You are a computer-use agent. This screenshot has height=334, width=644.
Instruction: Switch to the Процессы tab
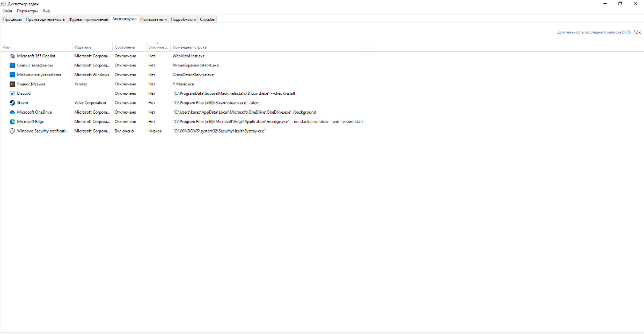pos(12,19)
